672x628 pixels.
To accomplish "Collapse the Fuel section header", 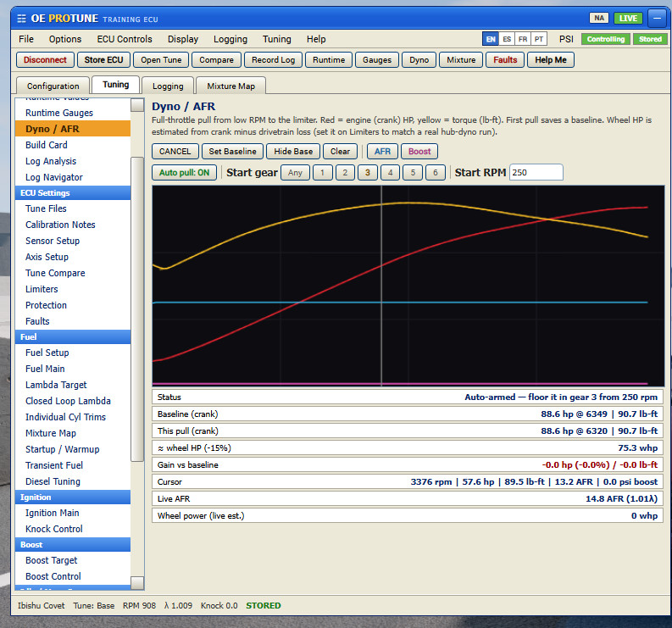I will coord(73,337).
